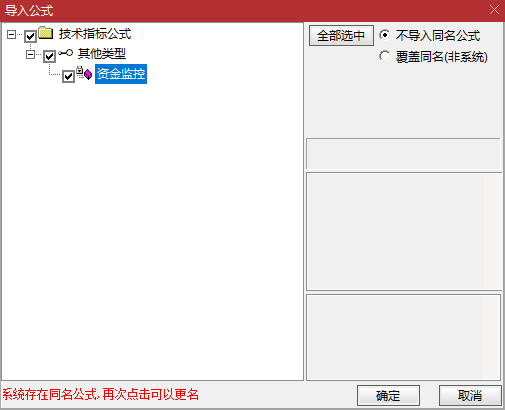Close the 导入公式 dialog window
Image resolution: width=505 pixels, height=410 pixels.
pos(494,10)
